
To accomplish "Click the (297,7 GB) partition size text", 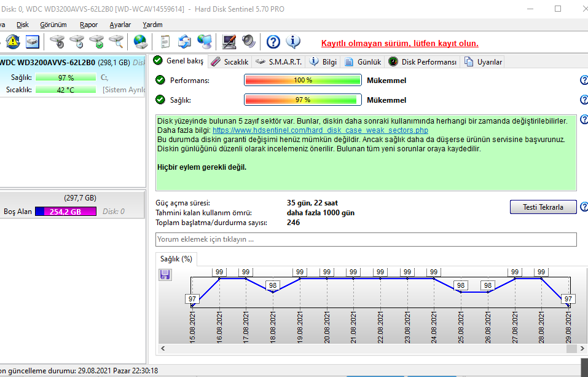I will tap(80, 198).
